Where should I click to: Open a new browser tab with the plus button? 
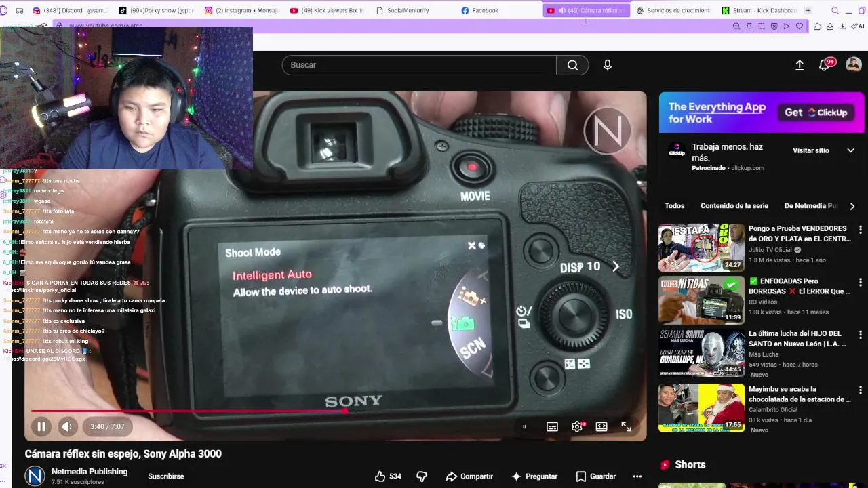pyautogui.click(x=808, y=10)
